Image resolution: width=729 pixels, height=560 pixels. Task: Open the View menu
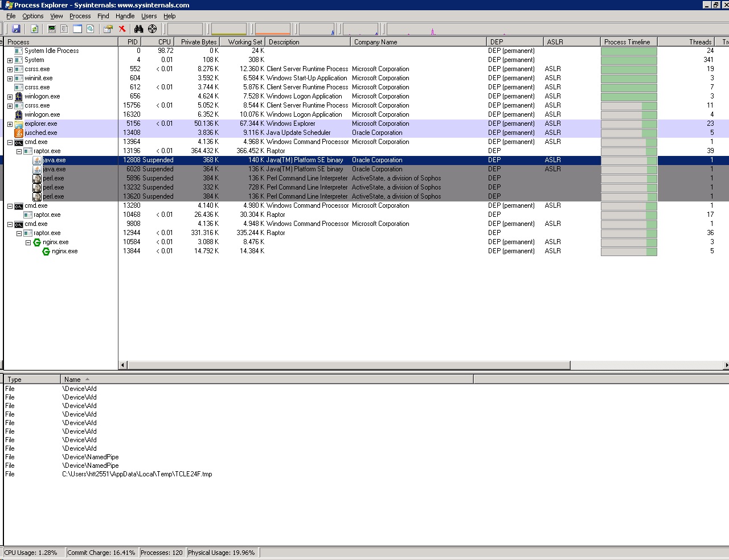coord(56,16)
